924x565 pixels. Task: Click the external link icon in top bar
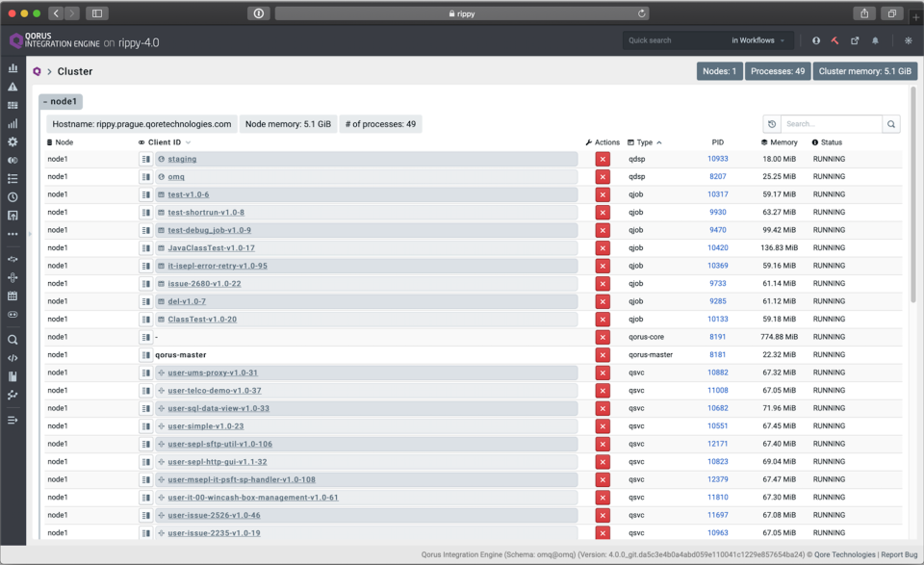(855, 40)
